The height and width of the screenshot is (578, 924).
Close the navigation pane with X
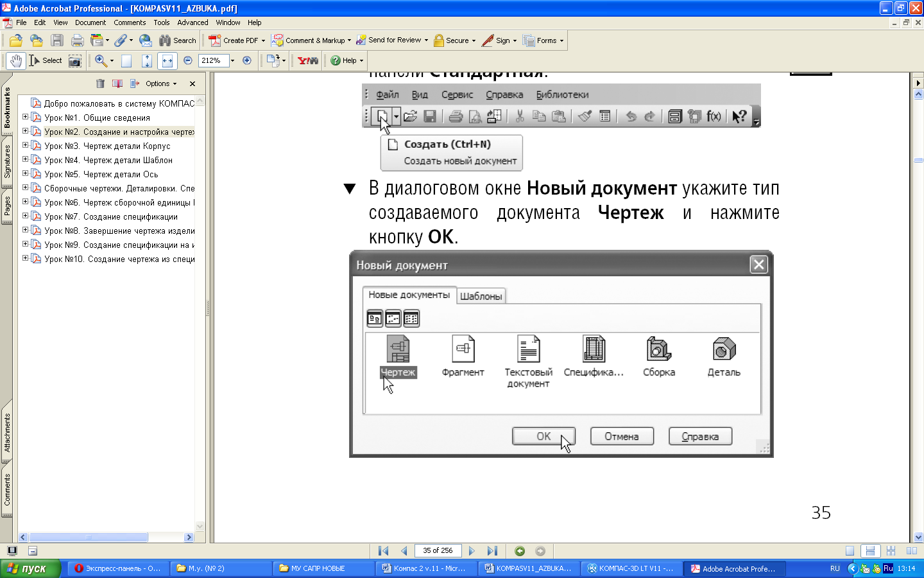click(x=193, y=83)
